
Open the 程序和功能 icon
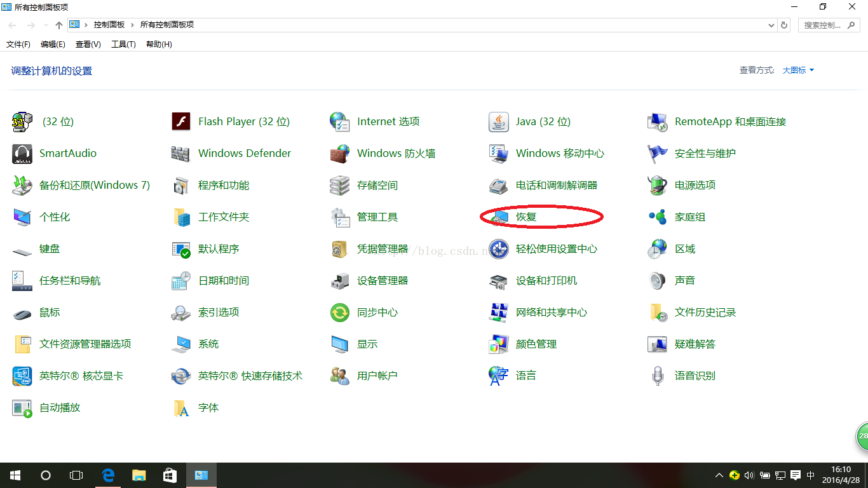pyautogui.click(x=181, y=185)
